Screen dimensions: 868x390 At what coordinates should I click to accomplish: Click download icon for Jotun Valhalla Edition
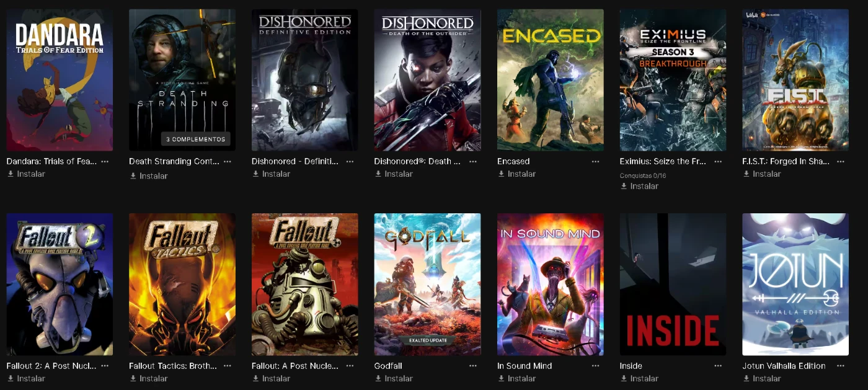pos(746,378)
